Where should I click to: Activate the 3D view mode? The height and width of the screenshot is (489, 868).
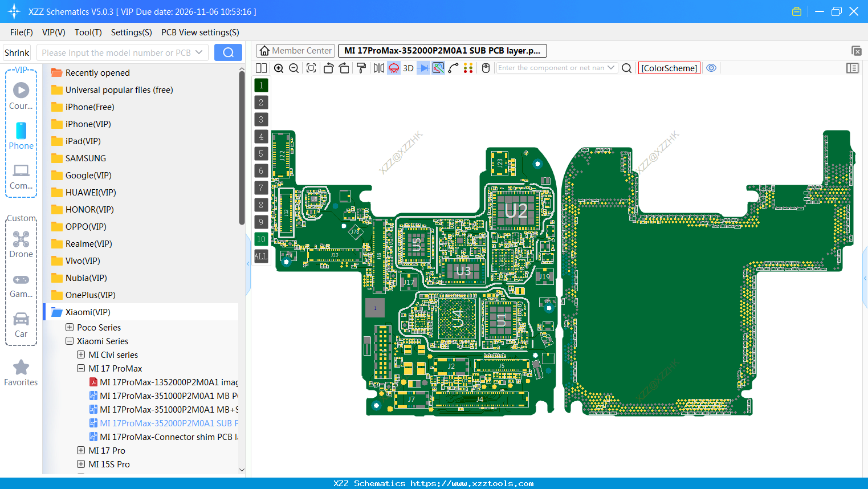point(407,68)
